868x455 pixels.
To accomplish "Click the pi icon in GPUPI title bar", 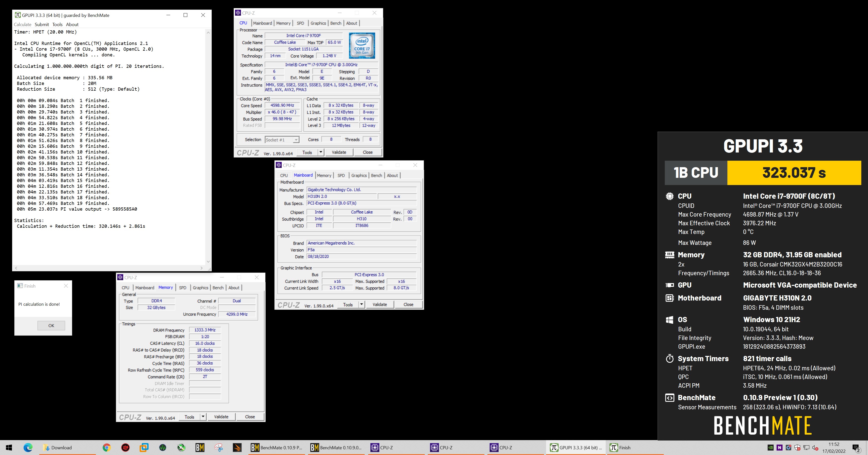I will coord(18,15).
